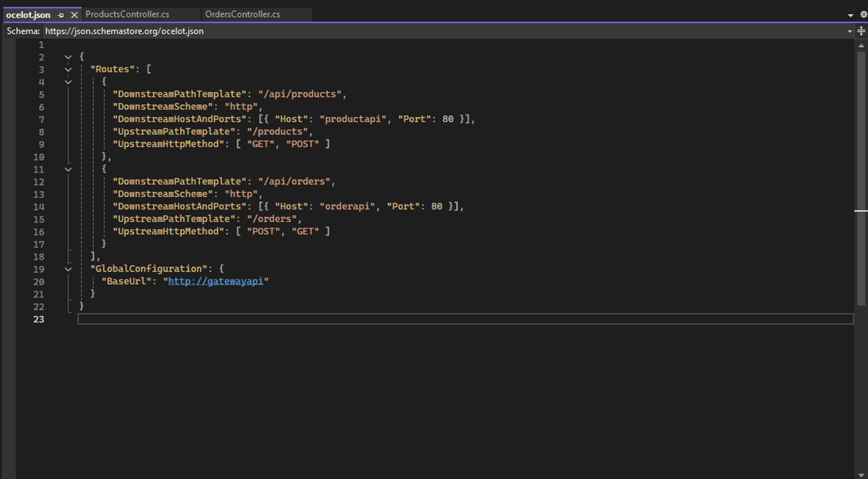Close the ocelot.json tab
The width and height of the screenshot is (868, 479).
point(74,15)
